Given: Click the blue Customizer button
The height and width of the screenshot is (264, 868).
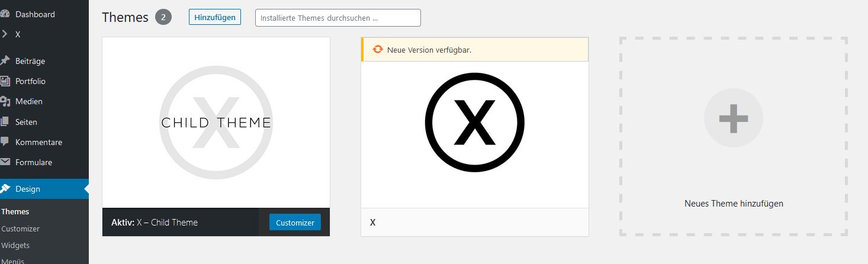Looking at the screenshot, I should pos(295,223).
